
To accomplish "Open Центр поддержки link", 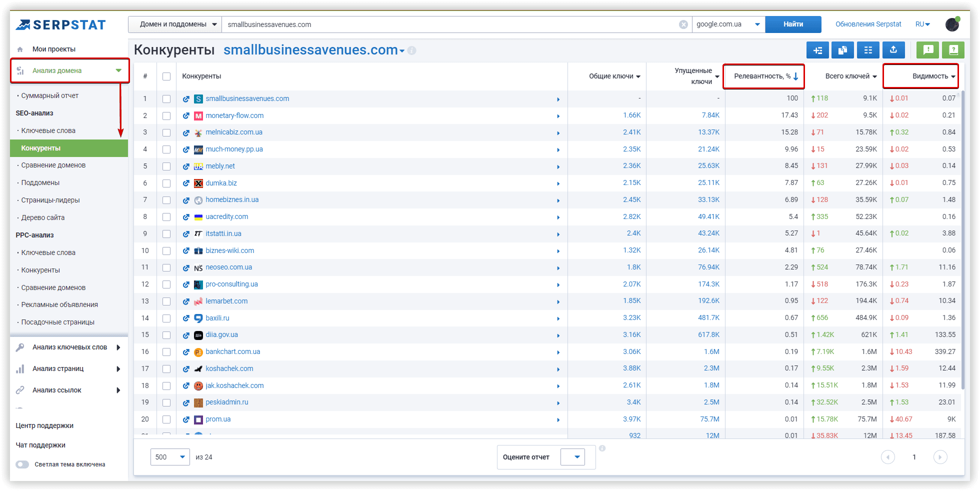I will point(44,426).
